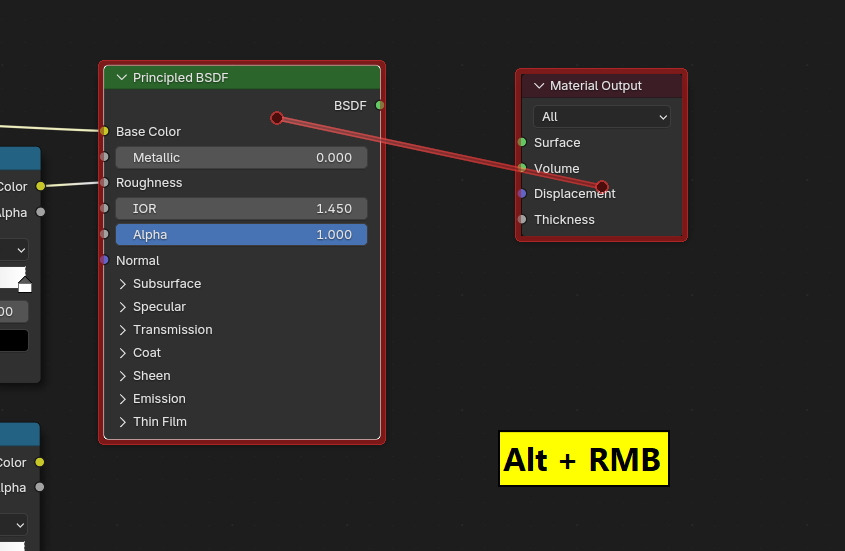Click the Normal label
Image resolution: width=845 pixels, height=551 pixels.
(137, 260)
